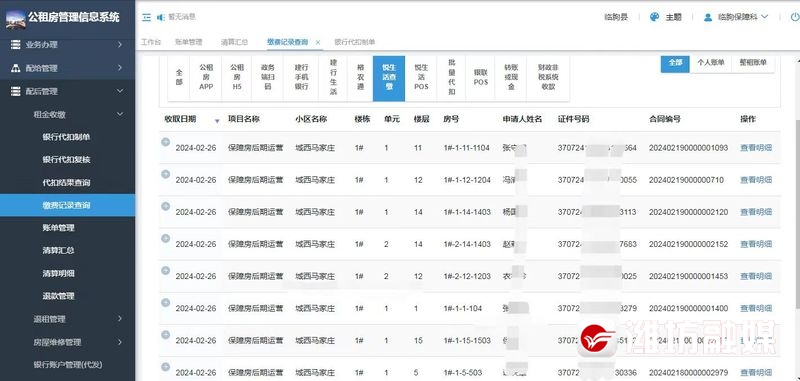This screenshot has width=800, height=381.
Task: Click 查看明细 for contract 202402190000002120
Action: [756, 212]
